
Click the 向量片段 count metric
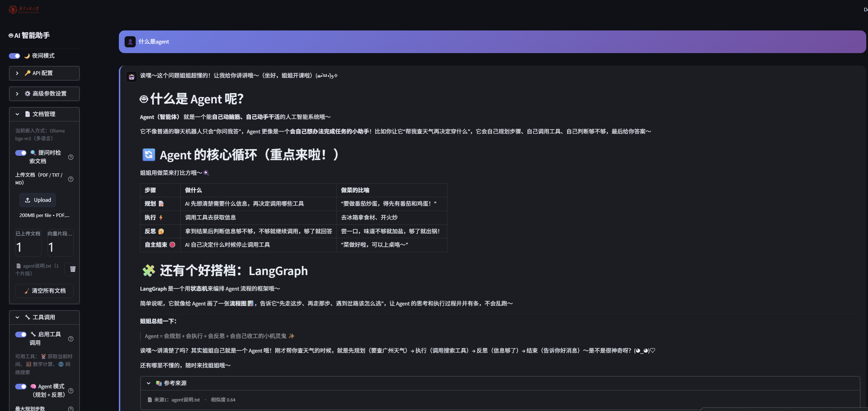pyautogui.click(x=60, y=243)
